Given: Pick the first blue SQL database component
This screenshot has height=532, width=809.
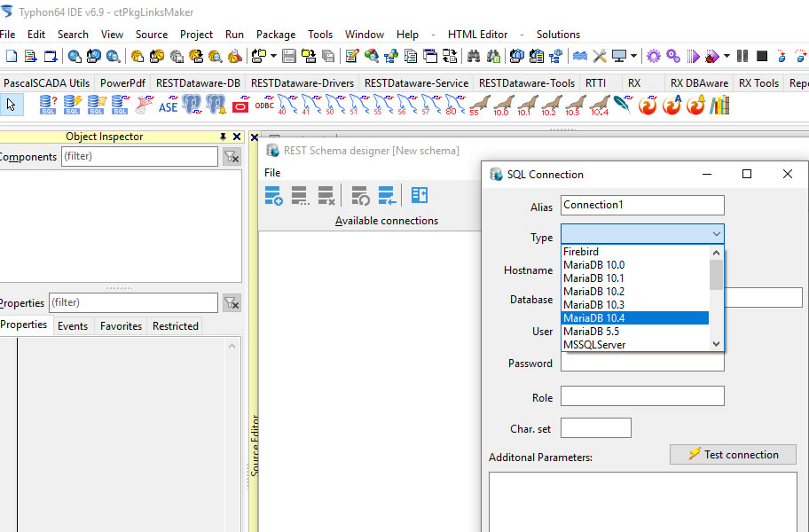Looking at the screenshot, I should coord(48,106).
